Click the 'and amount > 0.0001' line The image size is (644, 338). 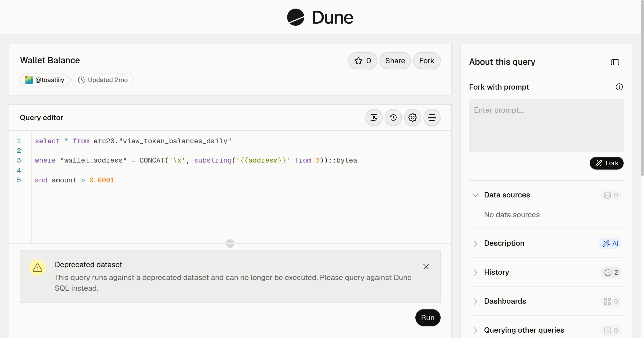coord(75,180)
